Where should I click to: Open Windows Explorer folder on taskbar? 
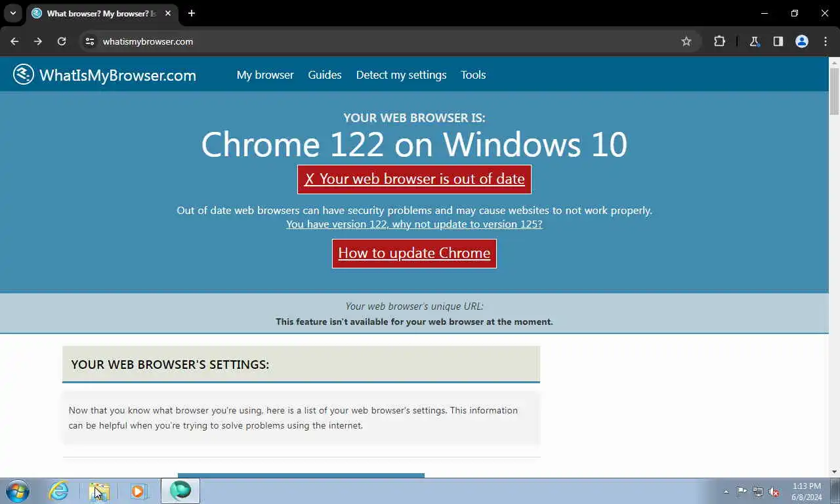(x=99, y=491)
